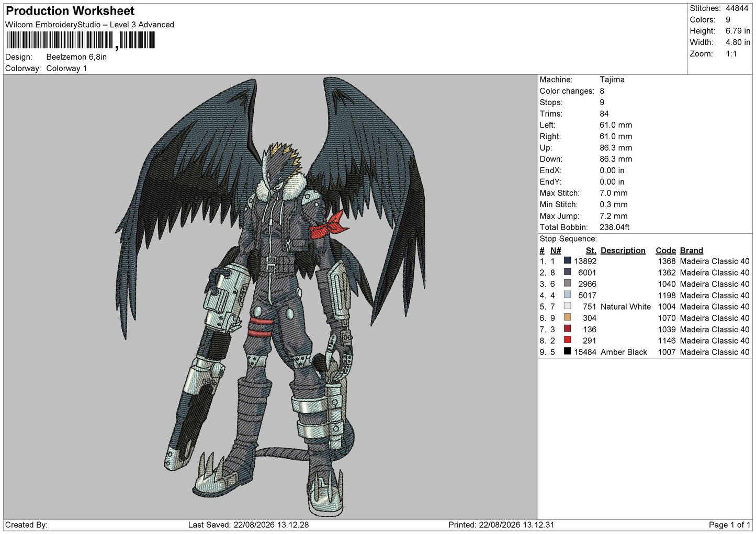The image size is (756, 534).
Task: Click the 'Brand' column header
Action: [x=692, y=251]
